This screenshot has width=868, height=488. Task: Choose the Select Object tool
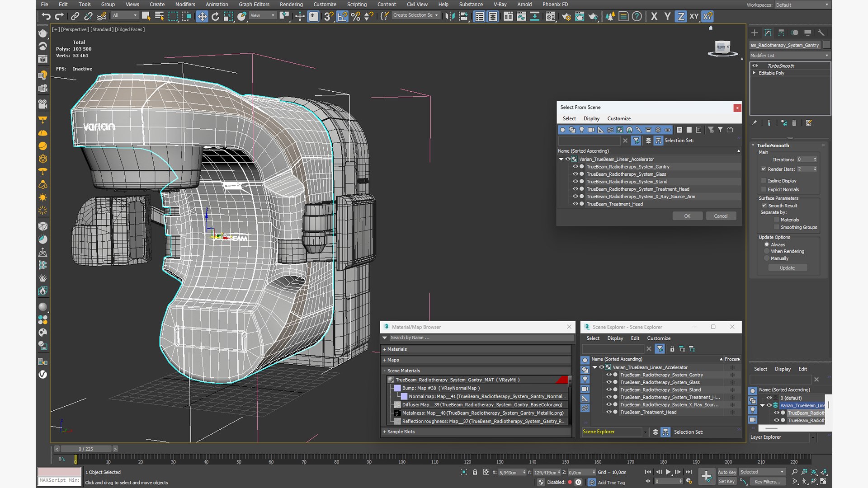coord(146,17)
